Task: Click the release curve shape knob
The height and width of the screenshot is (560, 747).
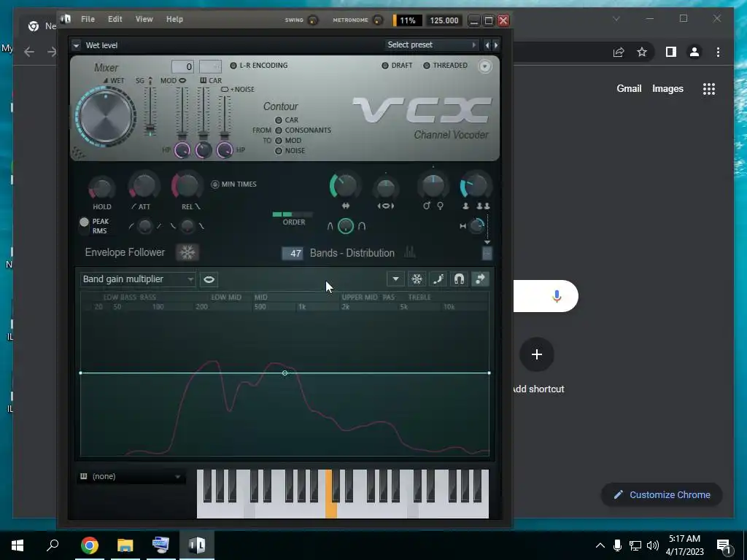Action: coord(187,226)
